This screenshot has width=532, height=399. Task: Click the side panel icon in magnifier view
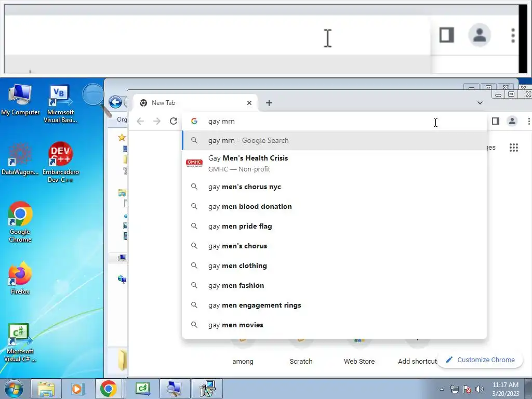pyautogui.click(x=446, y=35)
